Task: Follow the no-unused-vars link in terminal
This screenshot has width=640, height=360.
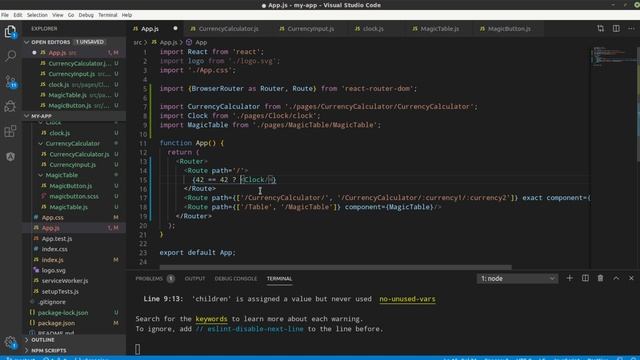Action: (407, 299)
